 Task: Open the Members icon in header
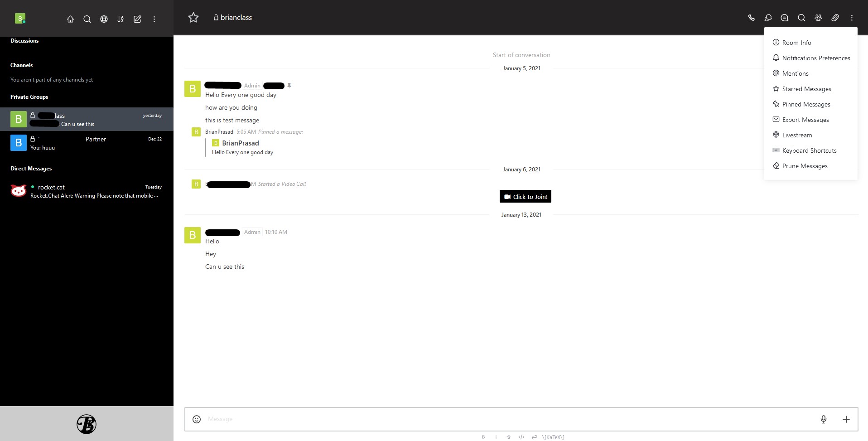point(818,18)
